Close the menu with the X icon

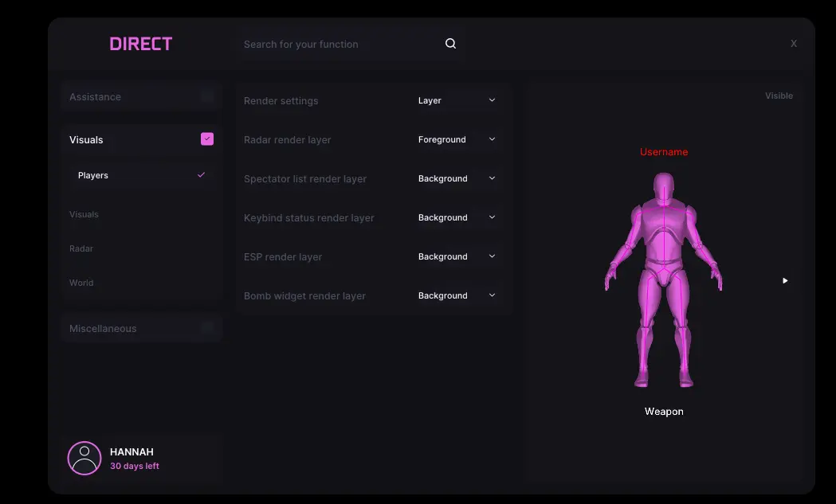click(x=793, y=44)
